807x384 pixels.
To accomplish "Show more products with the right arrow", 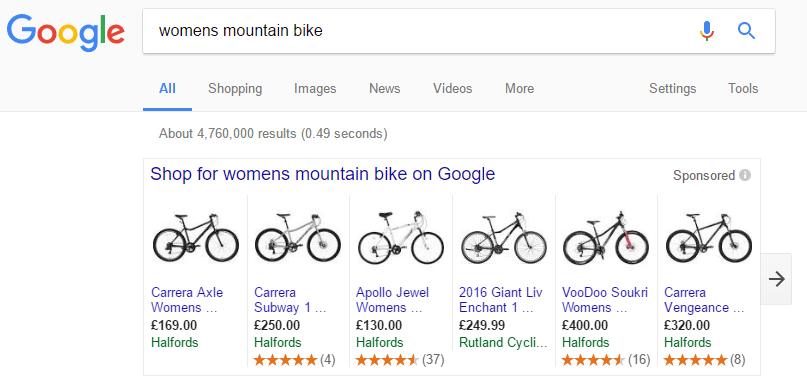I will coord(776,279).
